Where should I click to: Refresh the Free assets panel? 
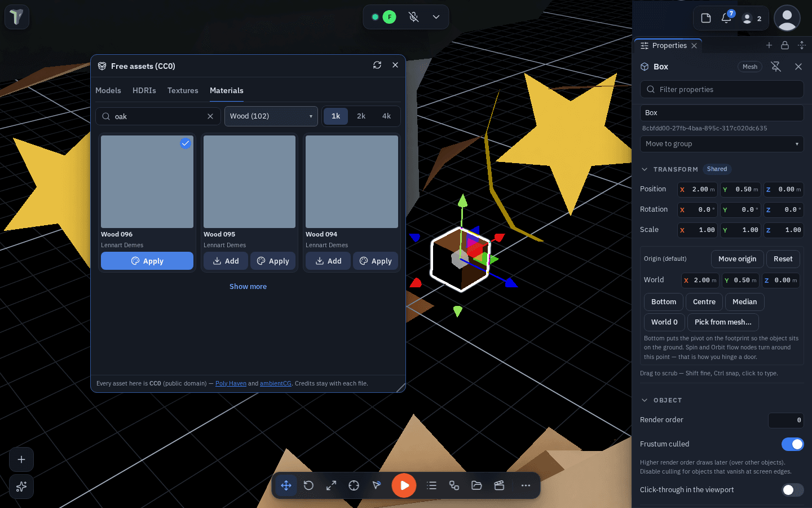pos(377,65)
